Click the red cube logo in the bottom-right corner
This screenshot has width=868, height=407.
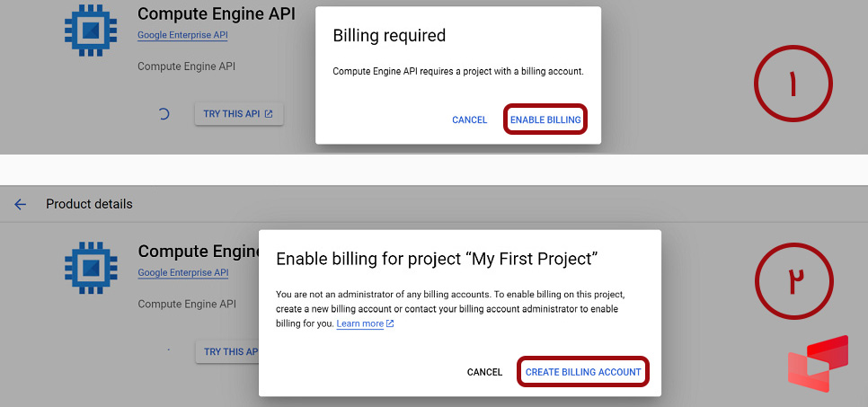tap(818, 365)
